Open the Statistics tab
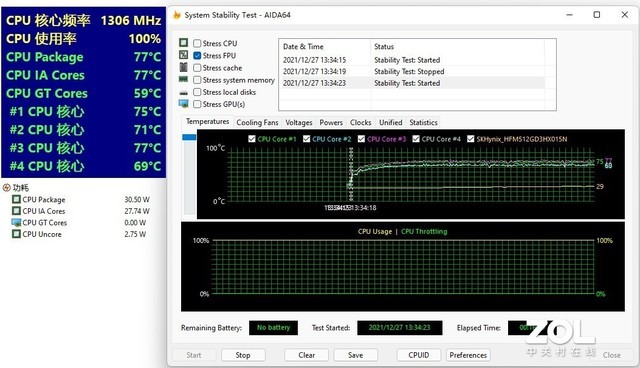 (x=423, y=122)
